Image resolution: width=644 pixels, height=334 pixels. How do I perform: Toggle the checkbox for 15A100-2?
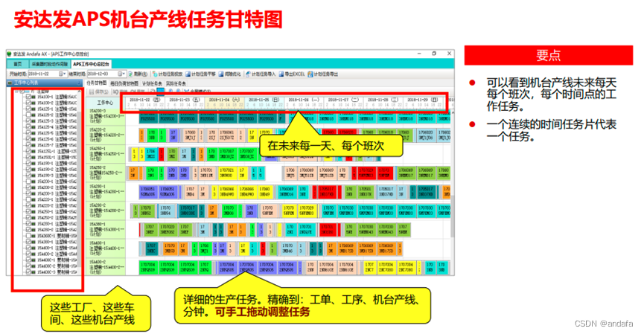click(x=28, y=103)
